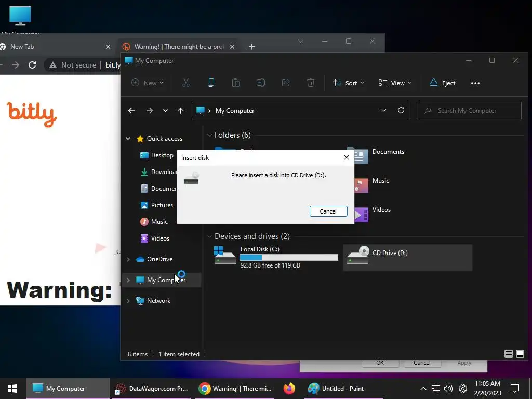
Task: Click the Search My Computer field
Action: pos(469,111)
